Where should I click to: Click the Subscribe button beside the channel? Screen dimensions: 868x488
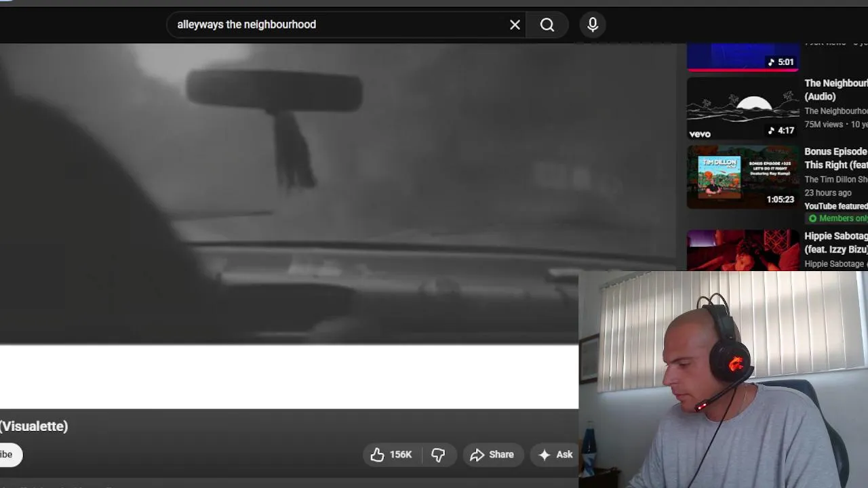9,455
